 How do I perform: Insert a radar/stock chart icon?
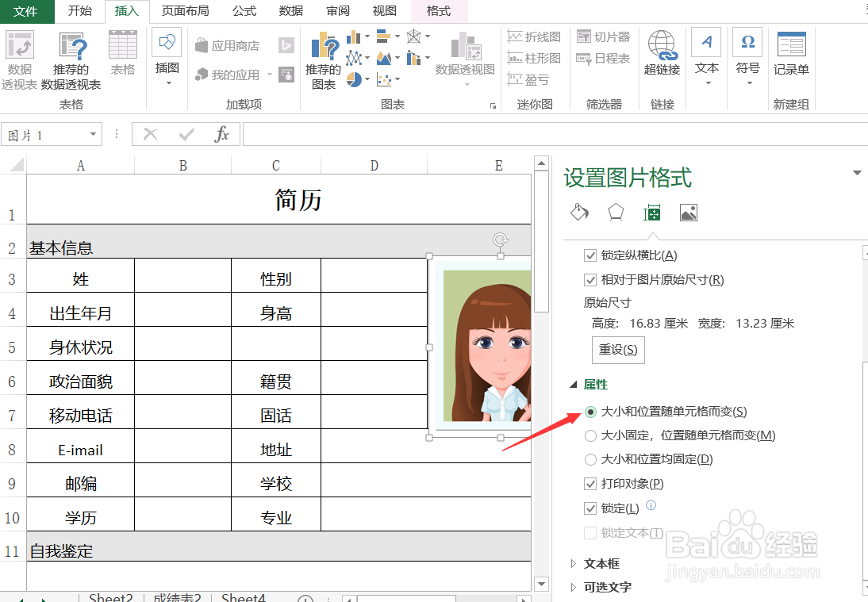tap(413, 37)
